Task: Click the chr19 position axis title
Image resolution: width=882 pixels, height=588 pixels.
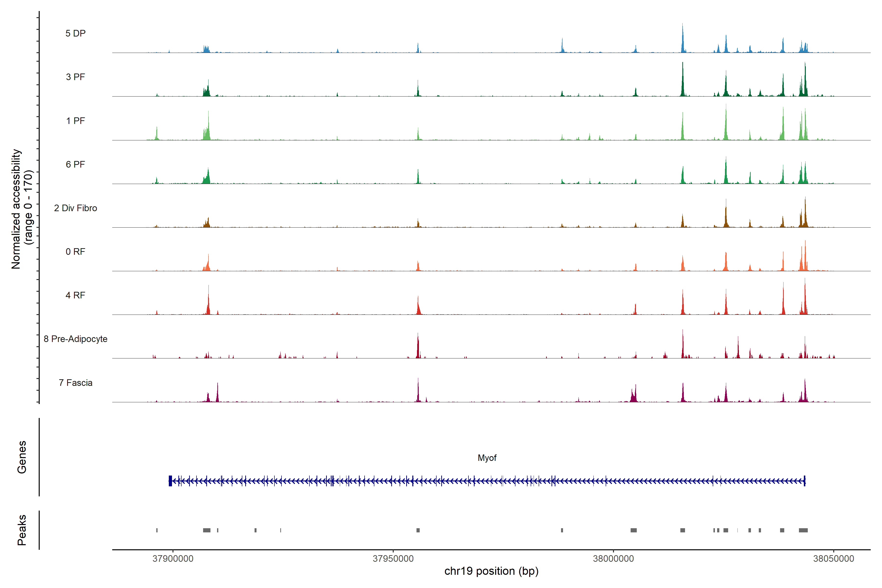Action: [x=491, y=571]
